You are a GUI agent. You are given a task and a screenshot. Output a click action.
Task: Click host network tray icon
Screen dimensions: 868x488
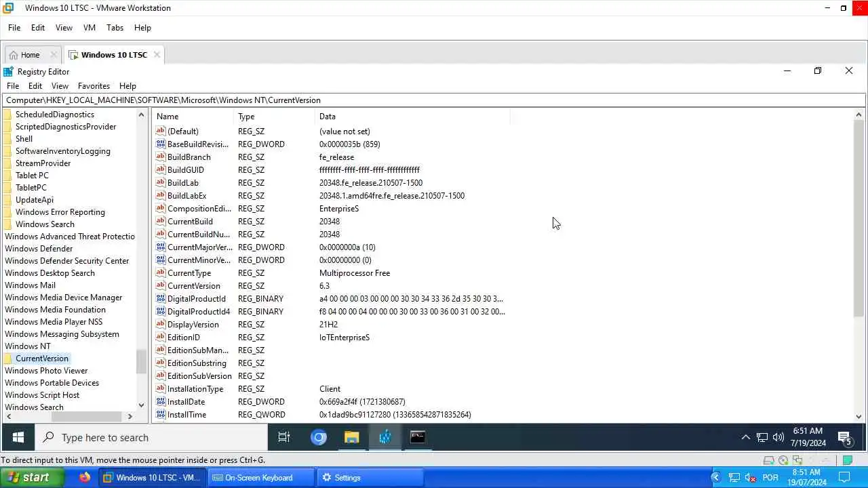[734, 478]
